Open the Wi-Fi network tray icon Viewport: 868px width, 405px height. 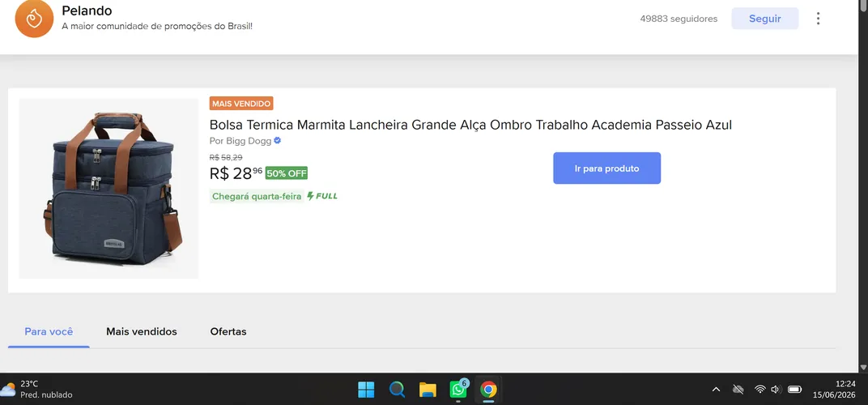760,390
